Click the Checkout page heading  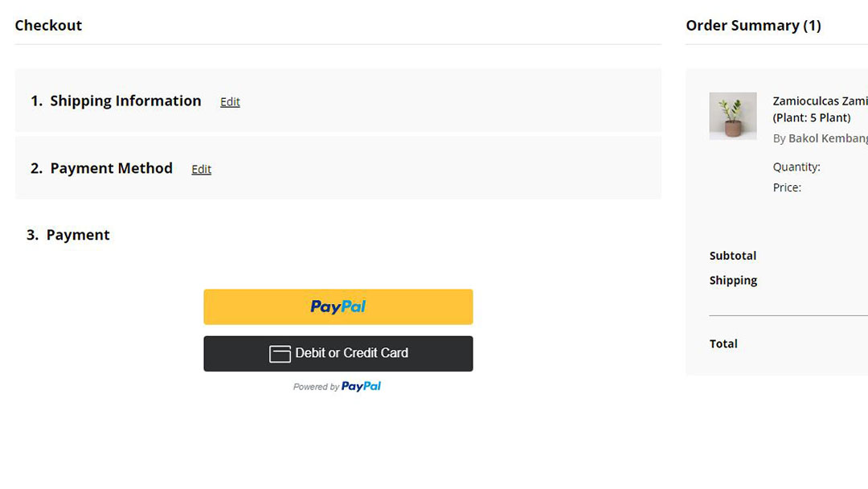click(48, 26)
